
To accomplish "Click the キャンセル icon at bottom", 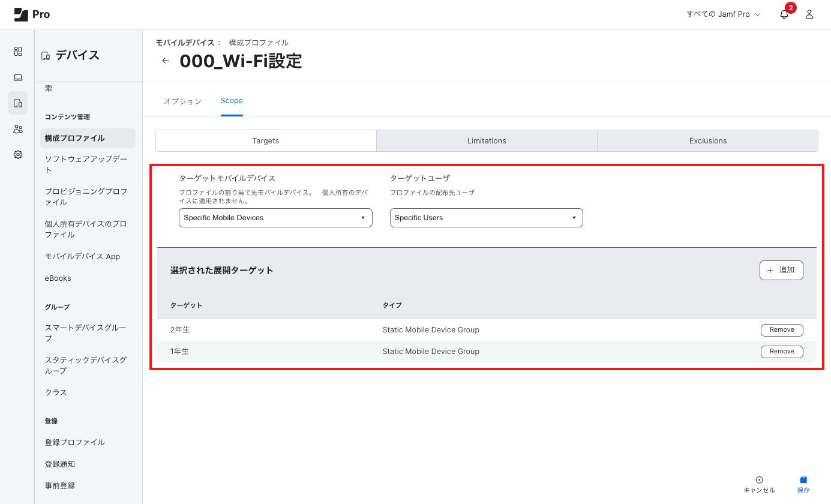I will (759, 479).
